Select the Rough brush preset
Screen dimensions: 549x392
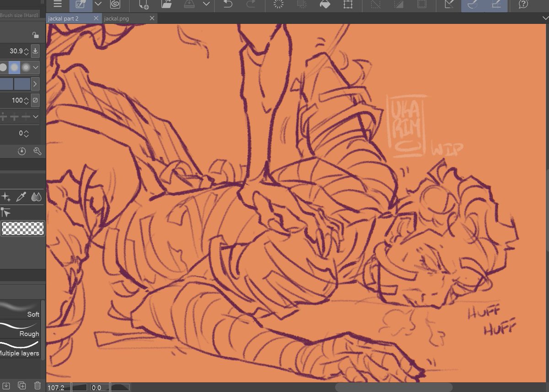pyautogui.click(x=20, y=328)
